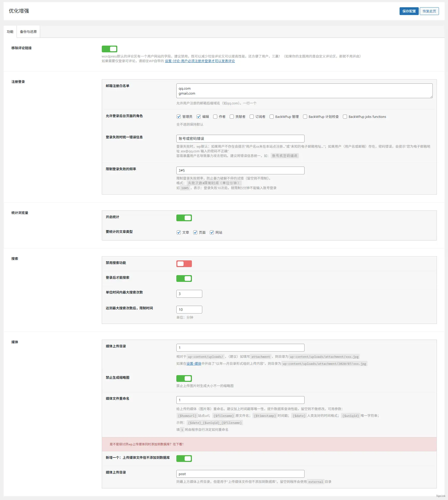Turn off the 登录后才能搜索 toggle
This screenshot has width=448, height=500.
point(184,278)
